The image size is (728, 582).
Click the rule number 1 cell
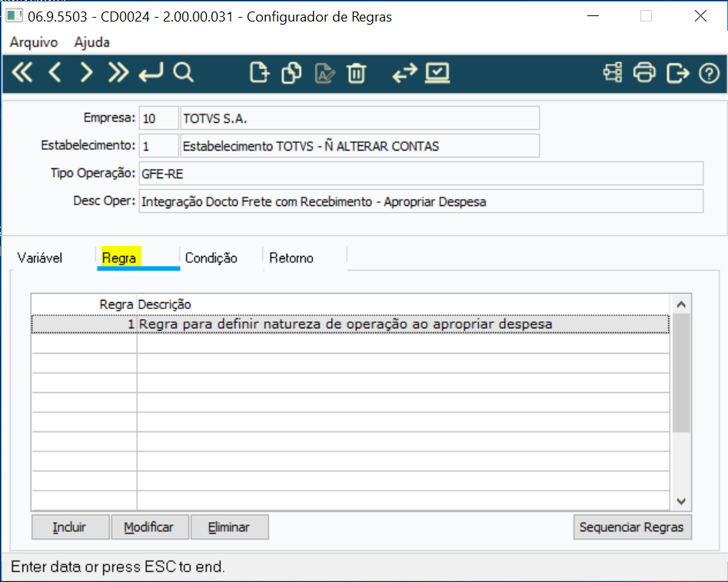coord(85,324)
